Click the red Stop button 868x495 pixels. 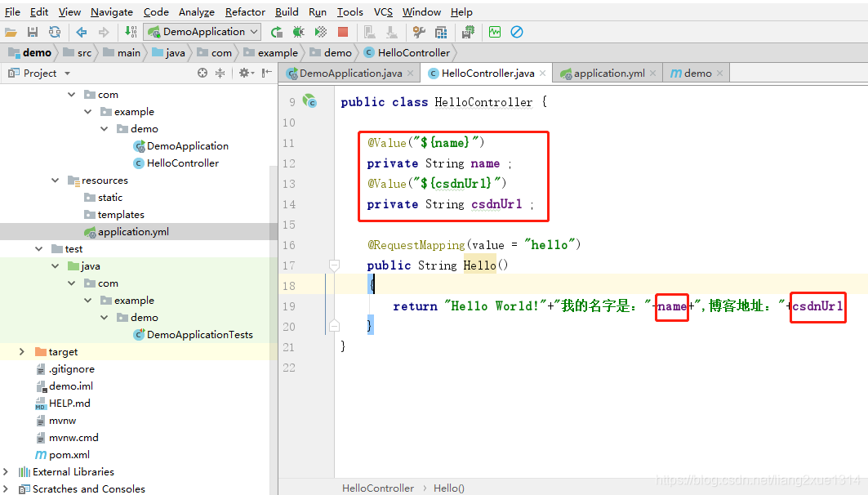(343, 32)
